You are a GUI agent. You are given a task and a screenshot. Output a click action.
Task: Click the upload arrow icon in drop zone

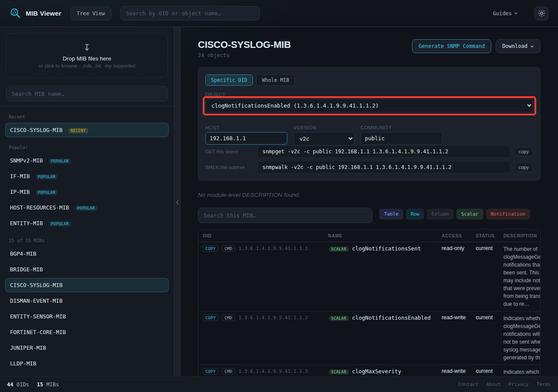click(x=87, y=47)
